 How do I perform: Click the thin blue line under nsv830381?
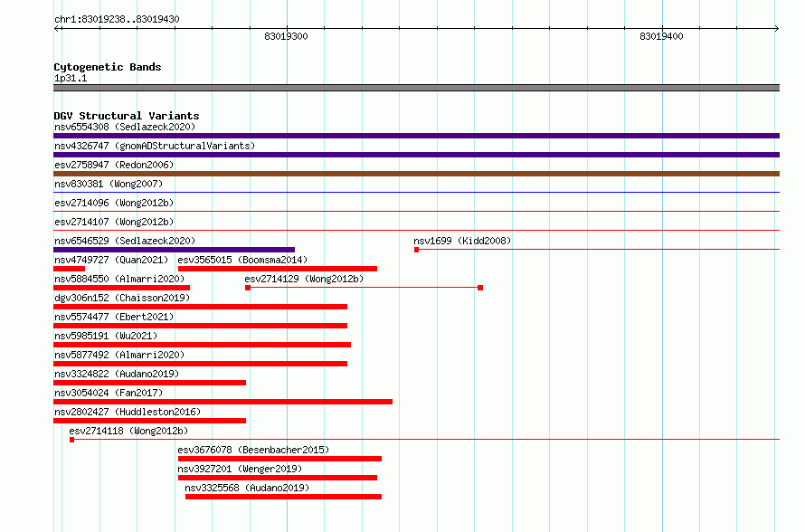coord(416,192)
